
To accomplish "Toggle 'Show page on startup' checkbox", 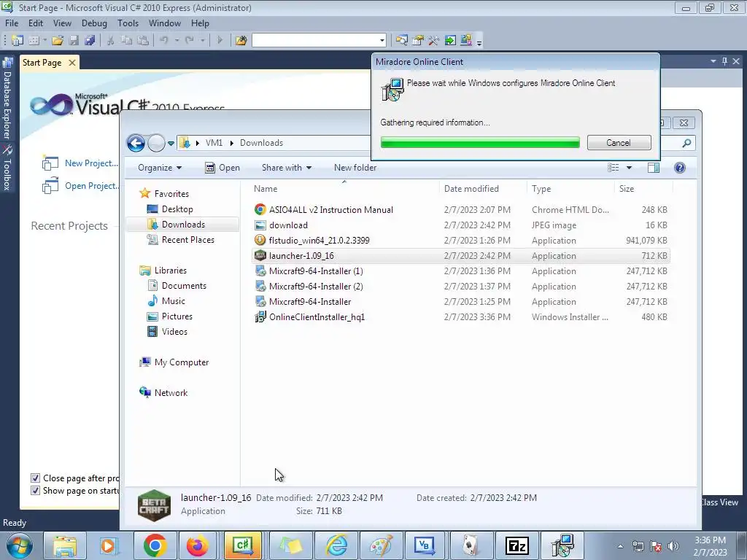I will [x=35, y=491].
